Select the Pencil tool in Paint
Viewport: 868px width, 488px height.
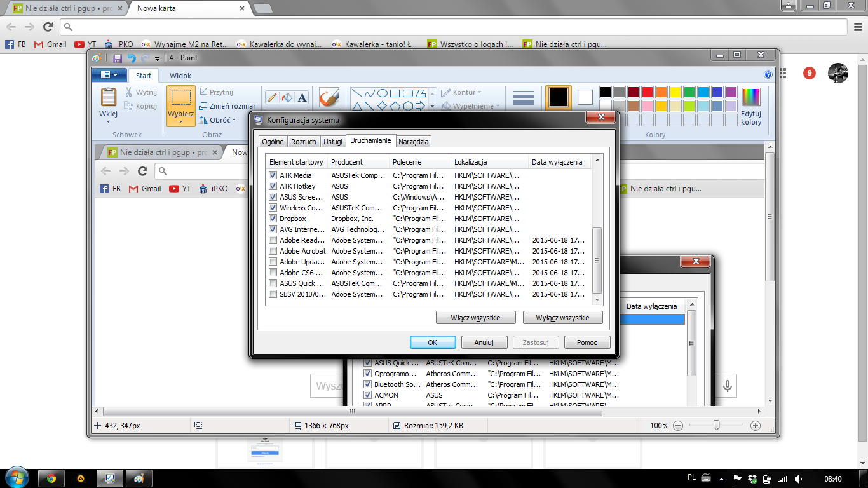[272, 97]
